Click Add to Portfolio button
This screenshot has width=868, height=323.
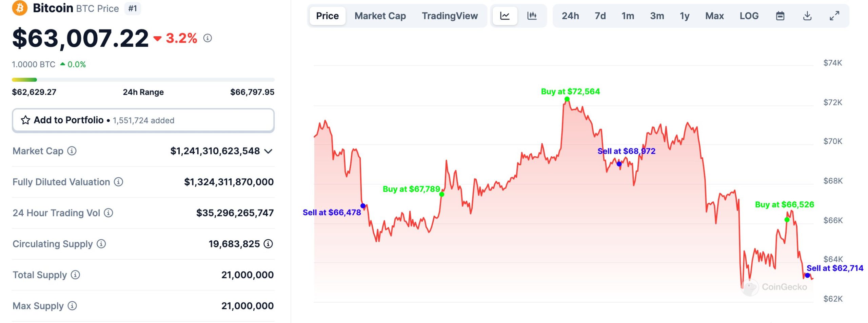pyautogui.click(x=143, y=120)
